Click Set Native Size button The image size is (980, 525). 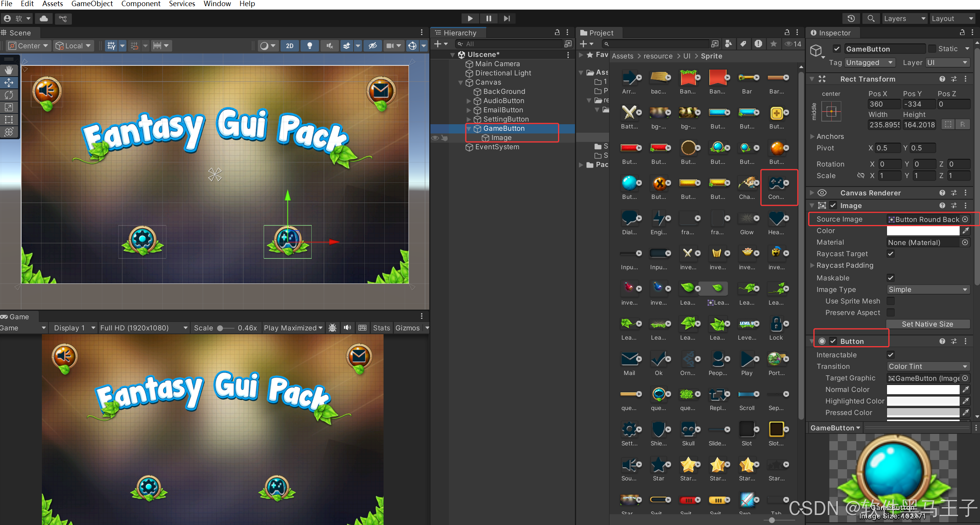coord(927,324)
